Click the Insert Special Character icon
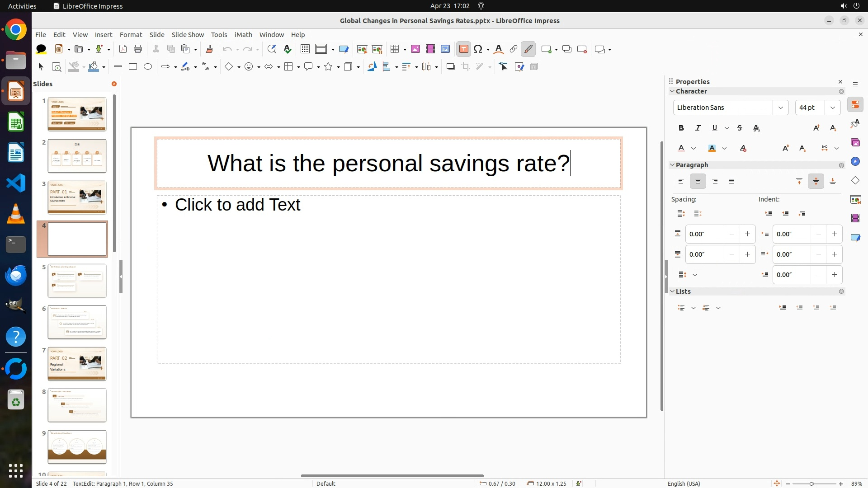The width and height of the screenshot is (868, 488). (478, 49)
